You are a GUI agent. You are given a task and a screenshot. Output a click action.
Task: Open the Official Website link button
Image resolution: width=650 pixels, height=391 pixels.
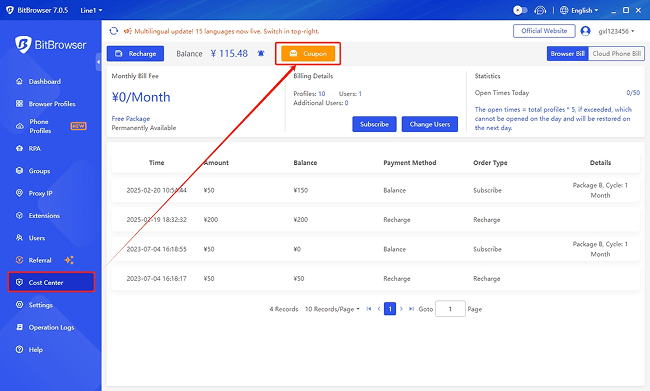[x=544, y=31]
